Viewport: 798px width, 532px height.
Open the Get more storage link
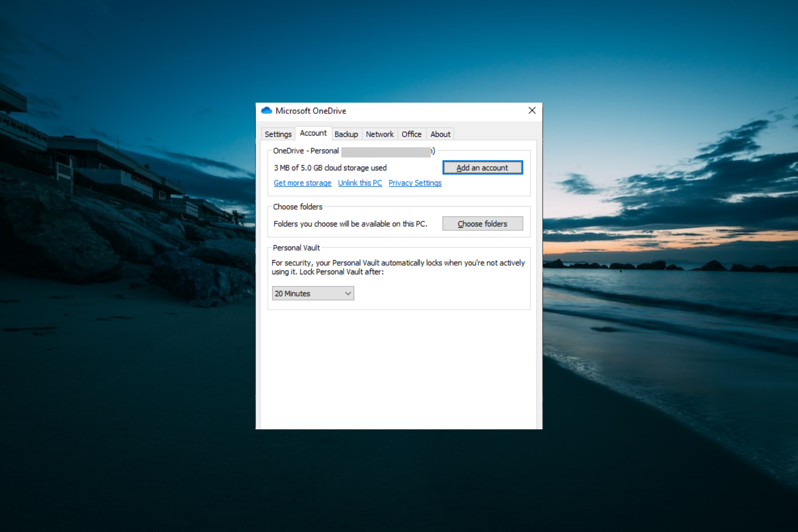pos(303,183)
